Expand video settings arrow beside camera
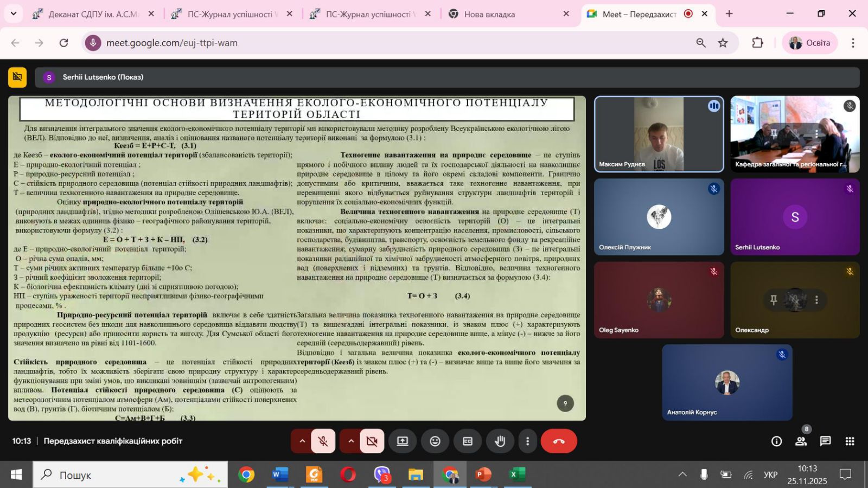This screenshot has width=868, height=488. click(351, 441)
